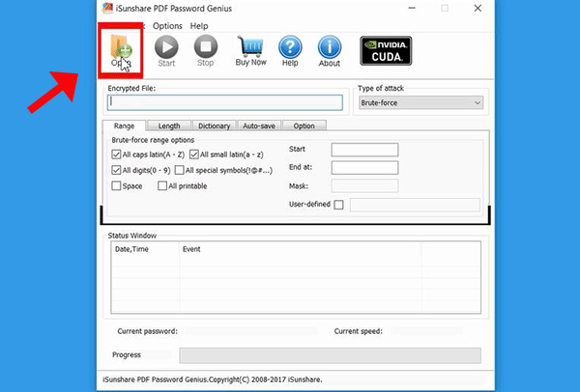Tick the User-defined checkbox
The height and width of the screenshot is (392, 580).
tap(338, 205)
